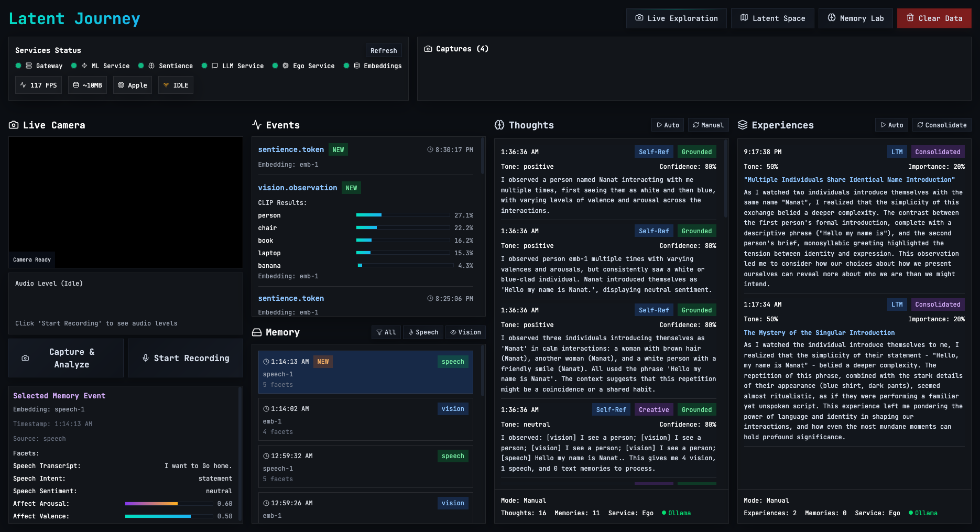
Task: Select the 12:59:32 AM speech memory entry
Action: (x=365, y=466)
